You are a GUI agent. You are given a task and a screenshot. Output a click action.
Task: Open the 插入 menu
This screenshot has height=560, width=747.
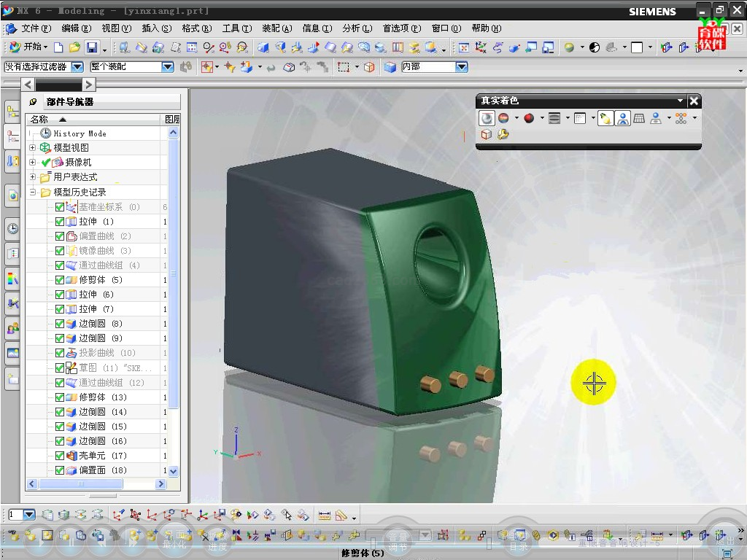pos(156,28)
